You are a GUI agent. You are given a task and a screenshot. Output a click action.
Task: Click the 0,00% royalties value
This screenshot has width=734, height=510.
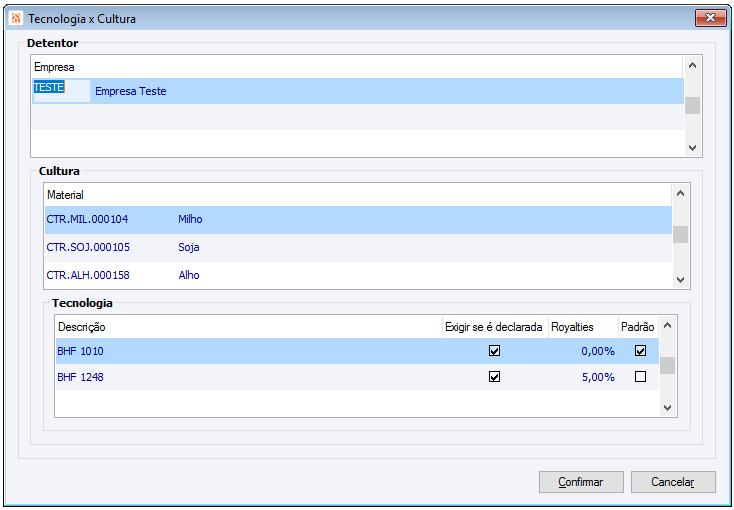coord(598,351)
